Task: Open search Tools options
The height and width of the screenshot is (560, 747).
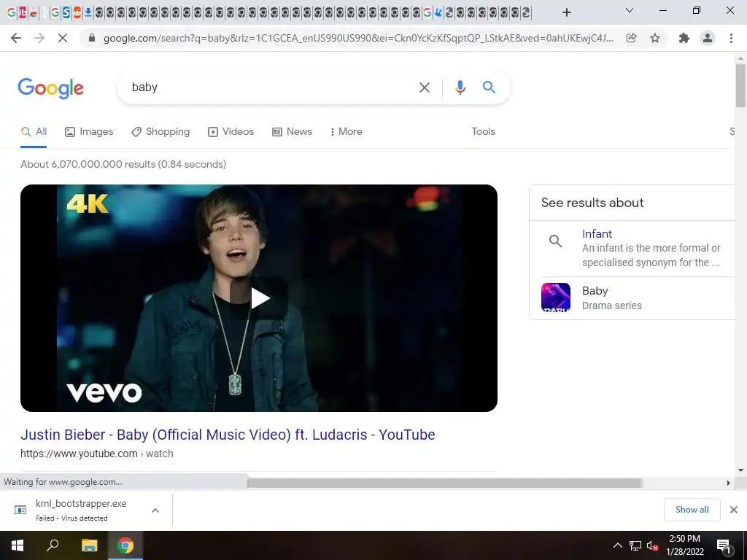Action: point(483,131)
